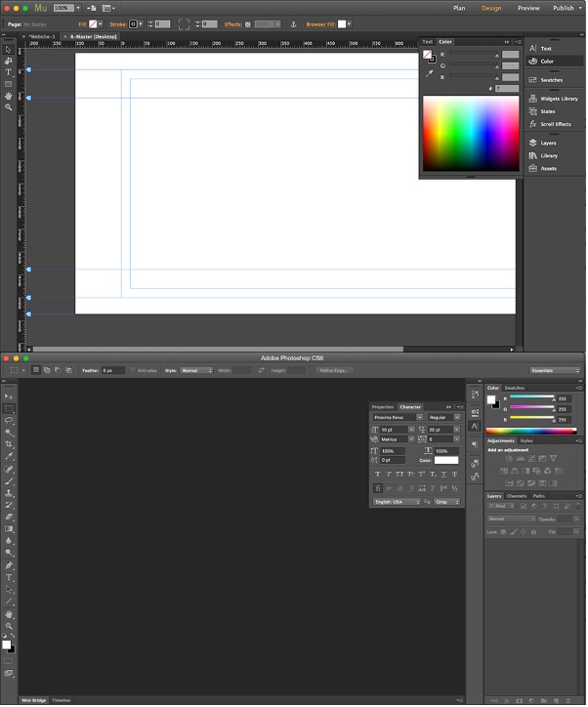Switch to the Channels tab
Viewport: 588px width, 707px height.
click(x=517, y=496)
